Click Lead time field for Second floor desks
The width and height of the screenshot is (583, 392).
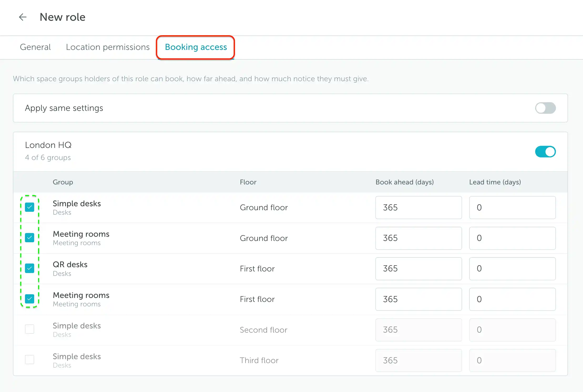pyautogui.click(x=512, y=330)
